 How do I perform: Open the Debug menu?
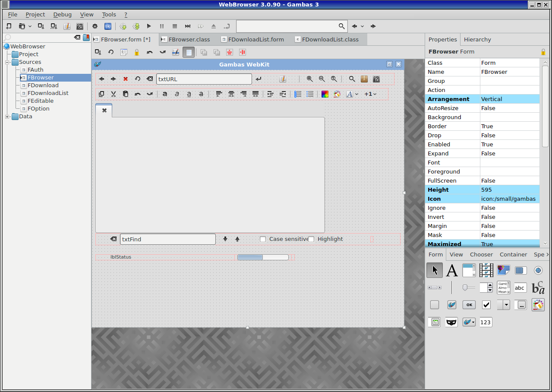tap(62, 15)
